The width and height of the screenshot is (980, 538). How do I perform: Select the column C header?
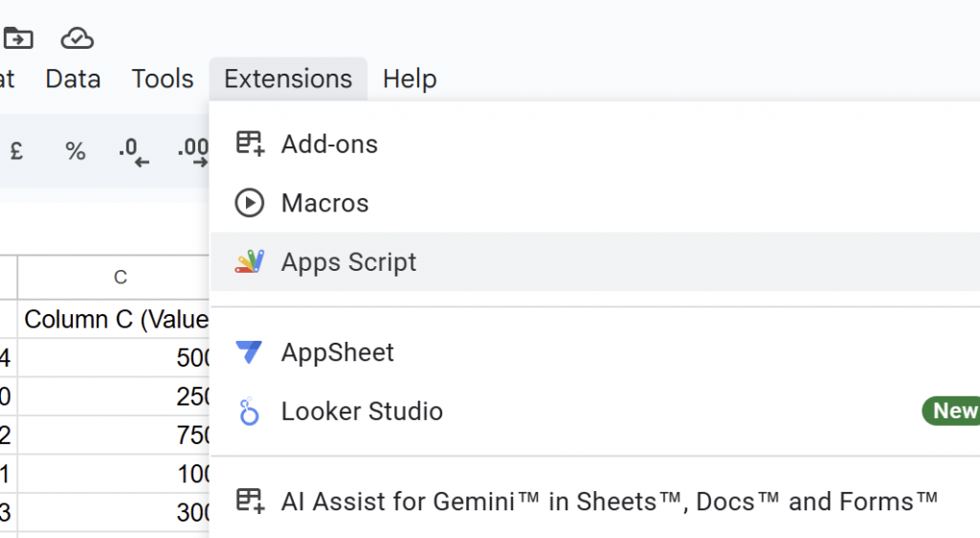coord(120,278)
